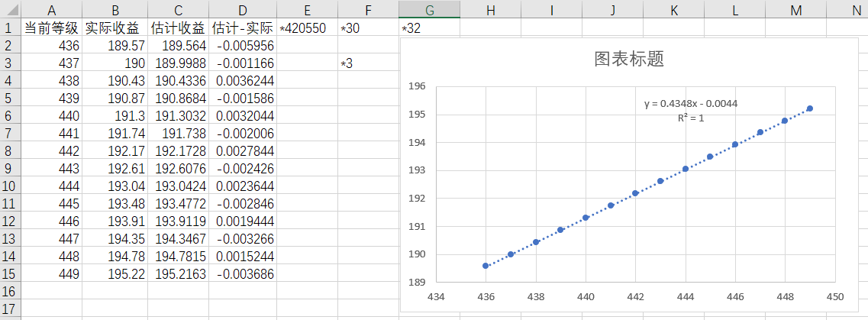Click cell E1 '*420550'
Screen dimensions: 868x320
[307, 27]
